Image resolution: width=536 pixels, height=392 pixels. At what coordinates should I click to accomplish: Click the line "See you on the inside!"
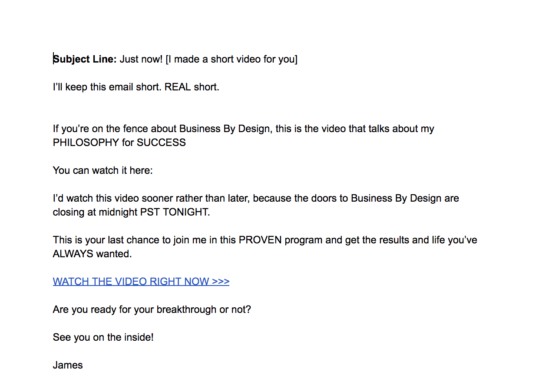tap(103, 337)
